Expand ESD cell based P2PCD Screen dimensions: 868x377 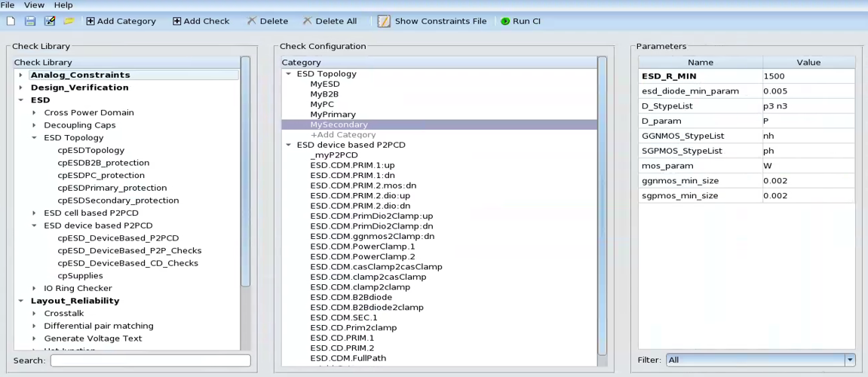[35, 213]
